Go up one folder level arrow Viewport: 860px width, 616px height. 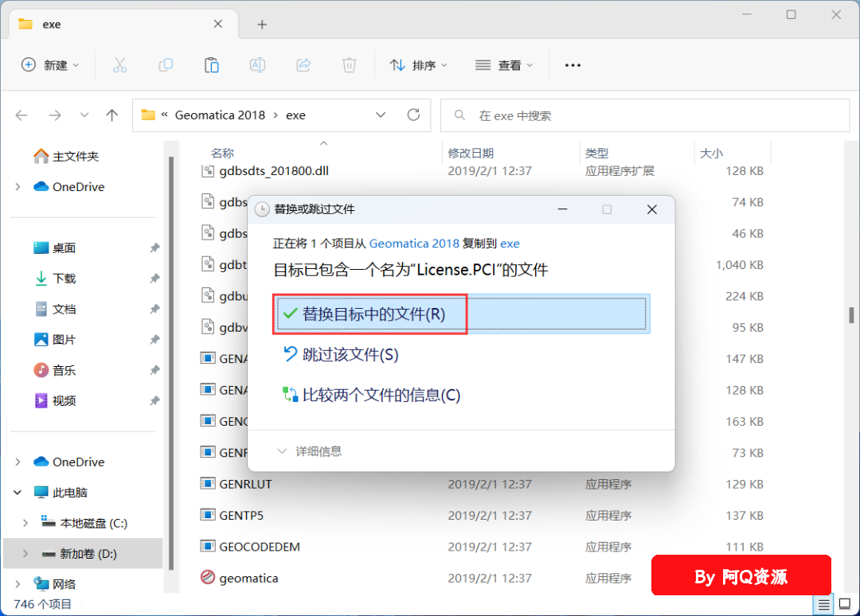point(112,115)
